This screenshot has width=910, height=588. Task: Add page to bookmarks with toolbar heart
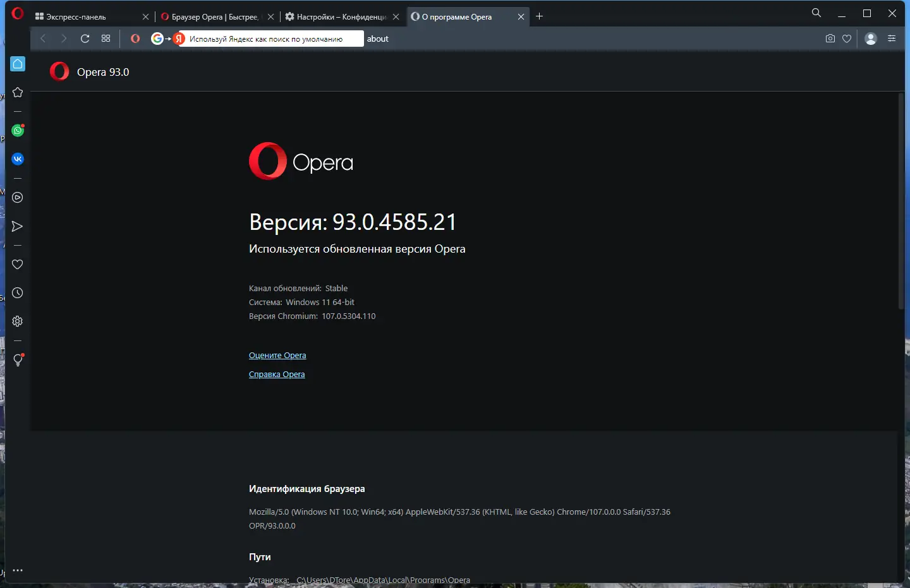click(847, 39)
